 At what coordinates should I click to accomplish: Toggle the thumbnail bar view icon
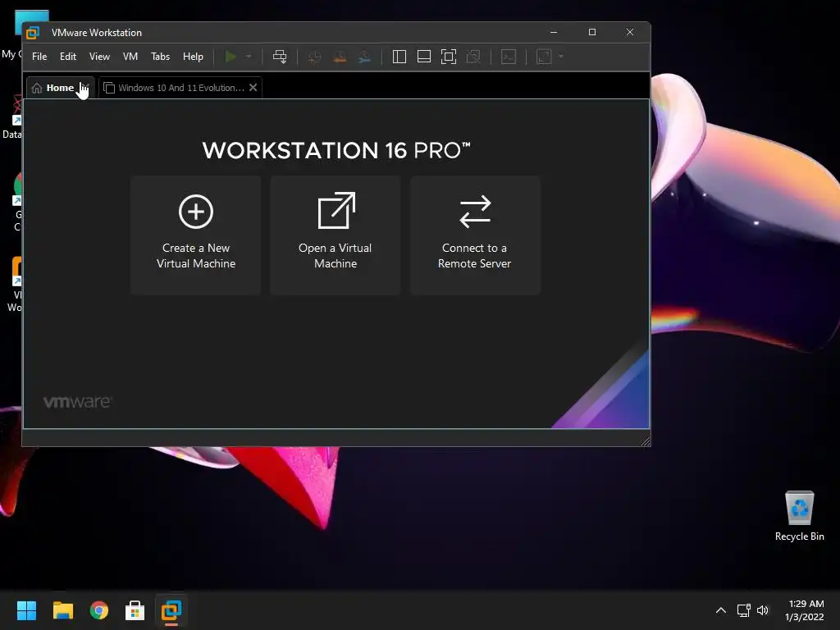[x=424, y=57]
